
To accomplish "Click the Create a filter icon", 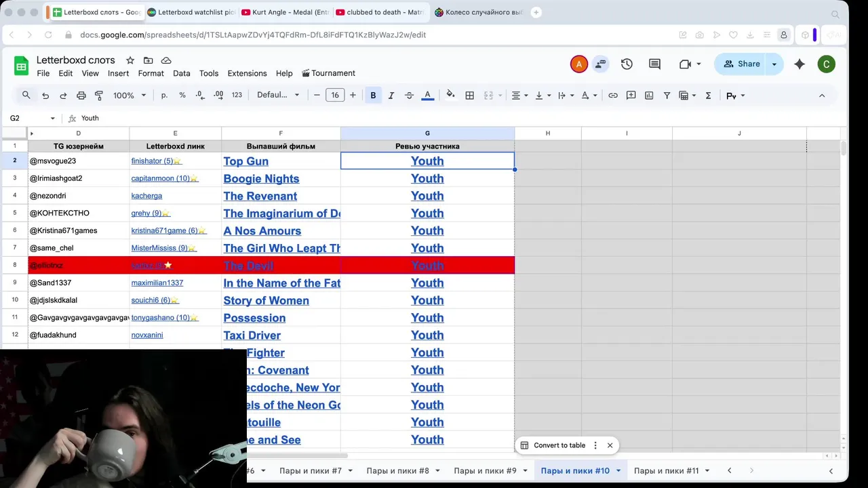I will point(667,96).
